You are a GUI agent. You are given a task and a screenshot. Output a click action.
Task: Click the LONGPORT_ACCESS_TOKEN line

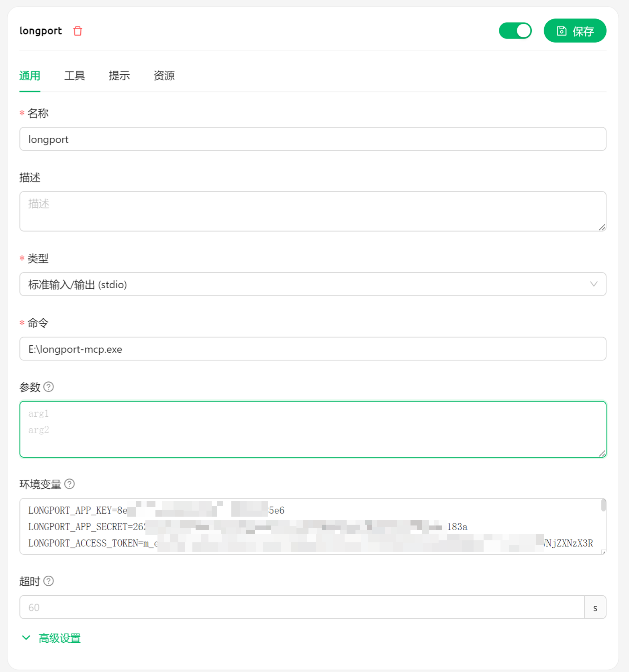310,543
